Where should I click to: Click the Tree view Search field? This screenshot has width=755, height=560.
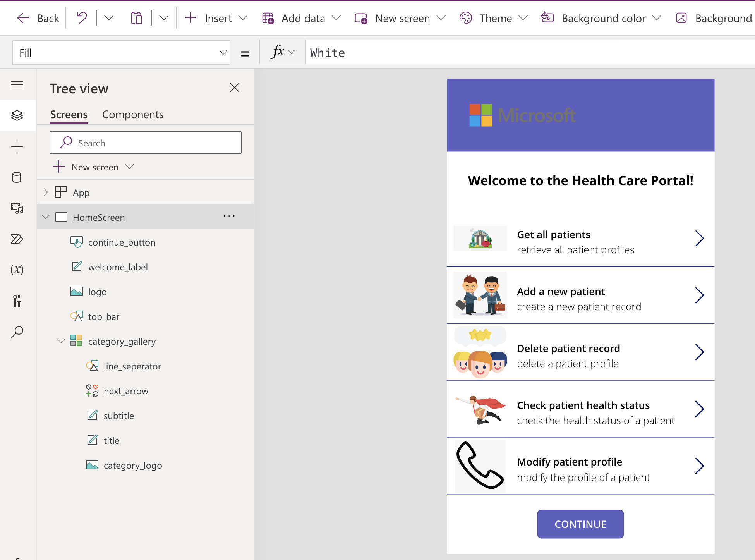coord(146,143)
